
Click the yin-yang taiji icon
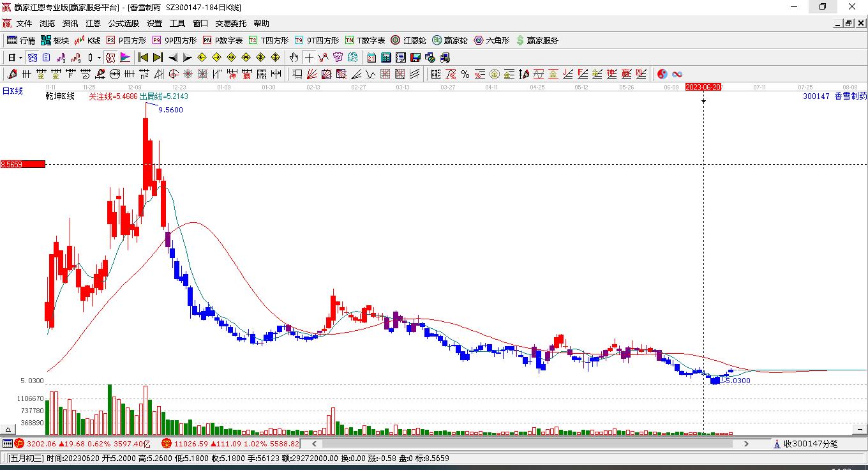(662, 74)
